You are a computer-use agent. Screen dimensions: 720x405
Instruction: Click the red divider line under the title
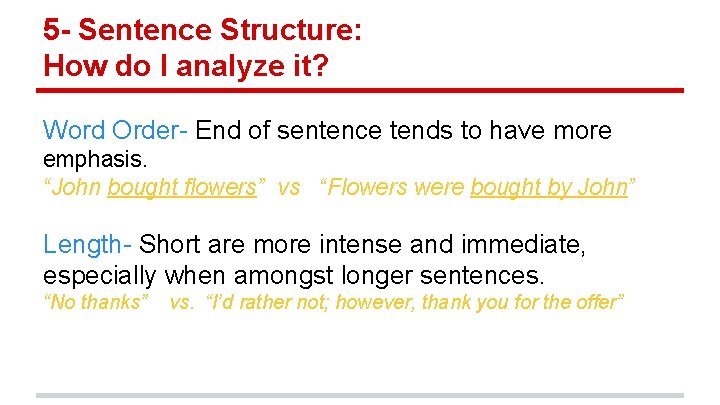359,91
